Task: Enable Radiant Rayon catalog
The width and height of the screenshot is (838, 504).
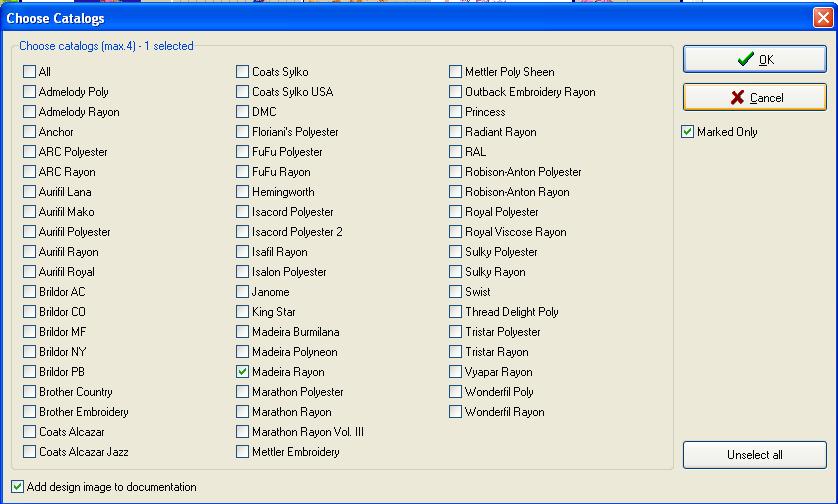Action: (455, 131)
